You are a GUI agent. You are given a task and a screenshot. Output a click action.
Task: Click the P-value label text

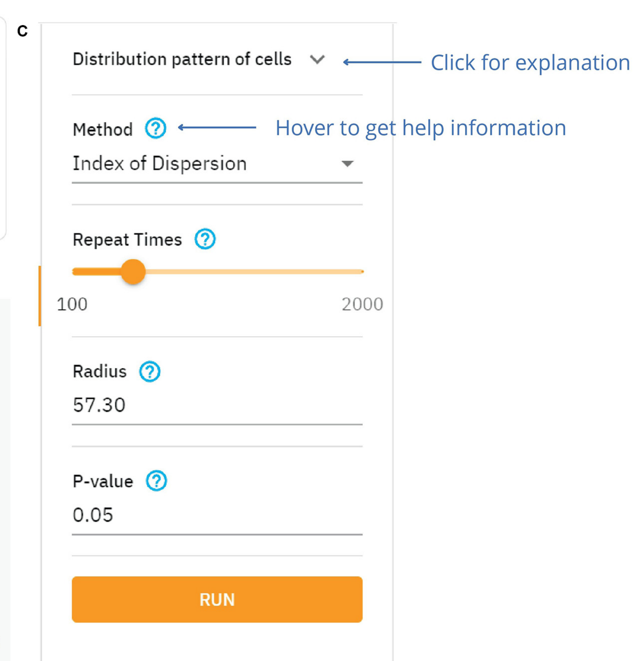pos(103,481)
